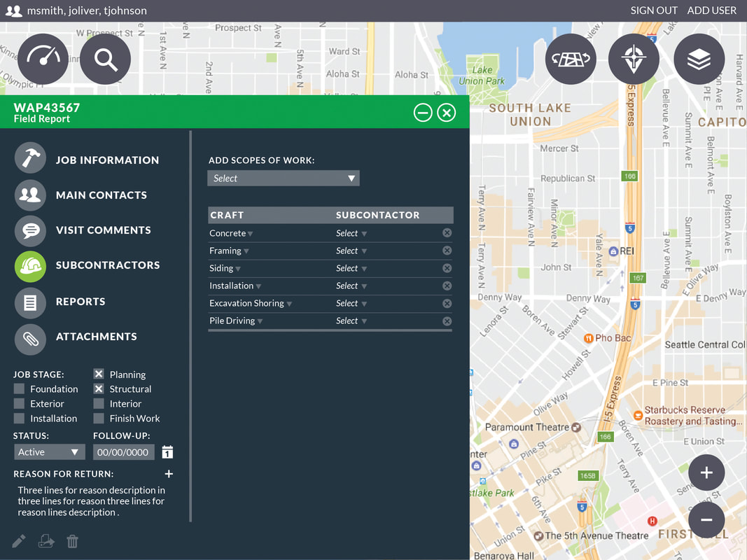This screenshot has height=560, width=747.
Task: Open the Job Information section
Action: click(107, 160)
